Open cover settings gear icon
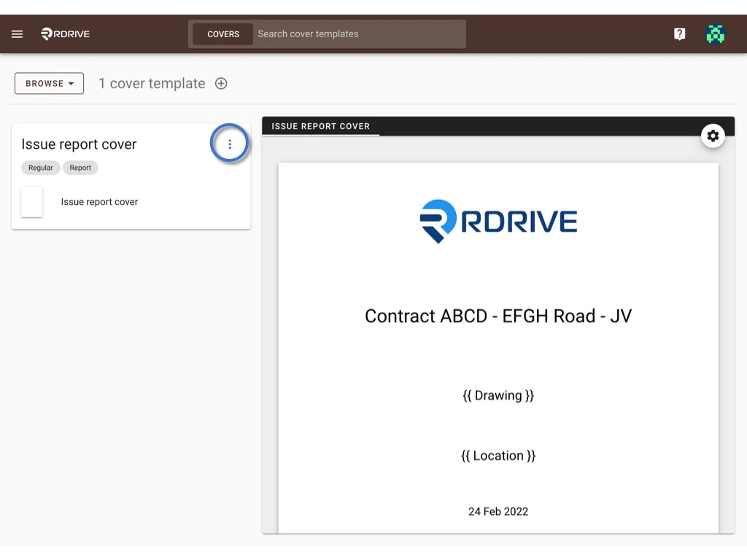The image size is (747, 560). [x=713, y=136]
